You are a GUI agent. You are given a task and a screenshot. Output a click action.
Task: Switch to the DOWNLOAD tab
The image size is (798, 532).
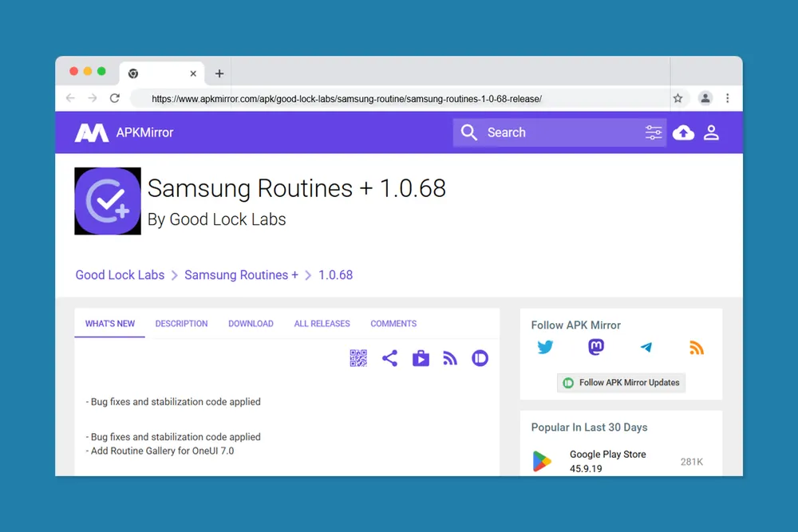point(251,324)
